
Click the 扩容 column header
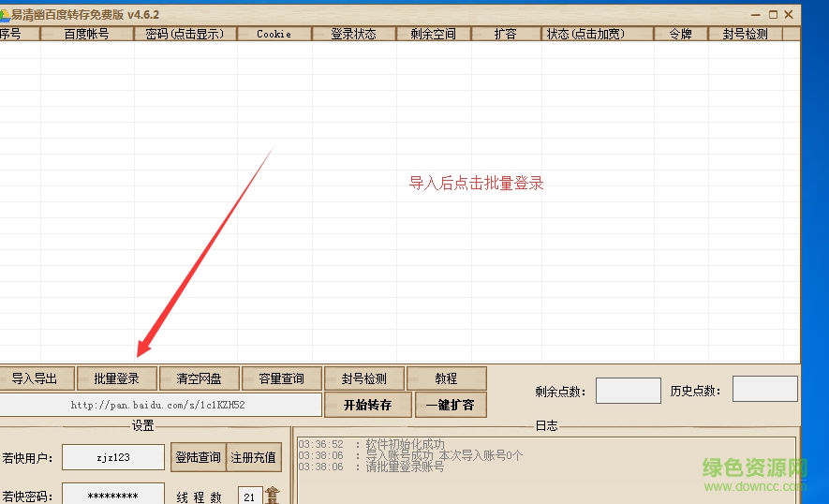click(x=506, y=34)
